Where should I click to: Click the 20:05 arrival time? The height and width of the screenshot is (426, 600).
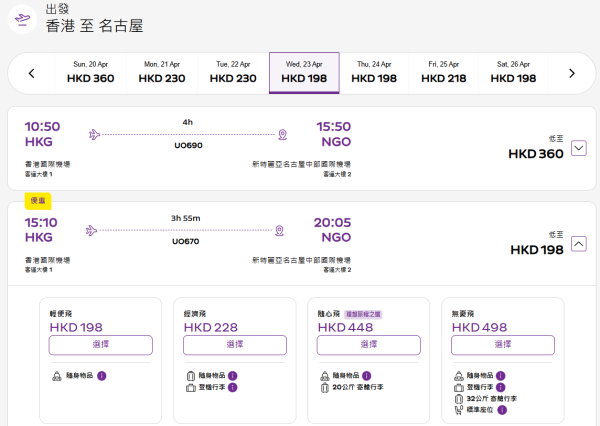332,222
